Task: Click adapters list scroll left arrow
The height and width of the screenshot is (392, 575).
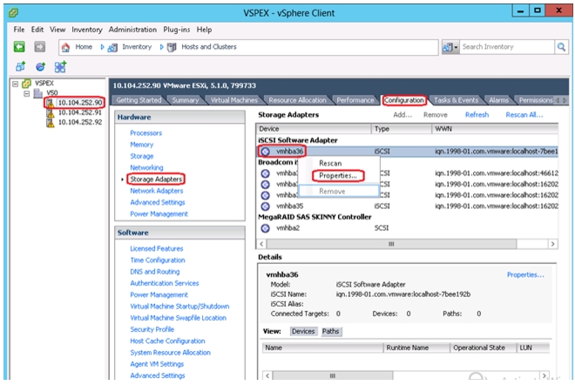Action: click(x=261, y=244)
